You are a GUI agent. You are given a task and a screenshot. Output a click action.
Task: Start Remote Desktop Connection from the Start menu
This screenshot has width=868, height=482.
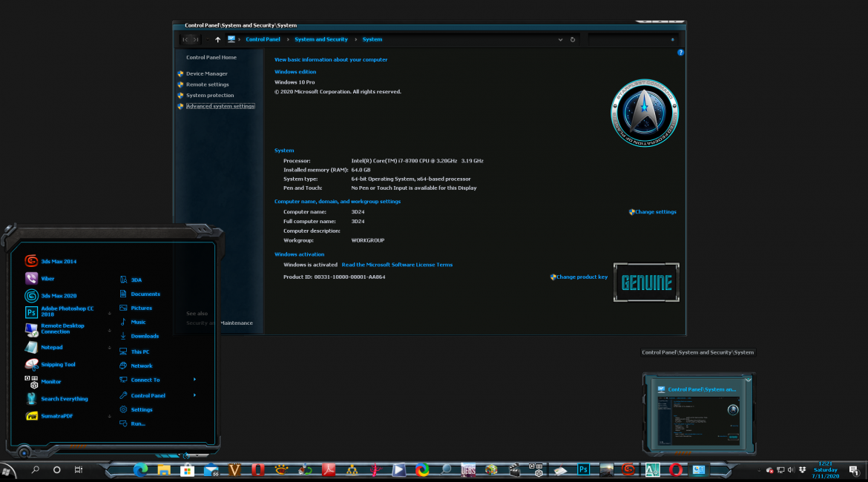pos(56,329)
